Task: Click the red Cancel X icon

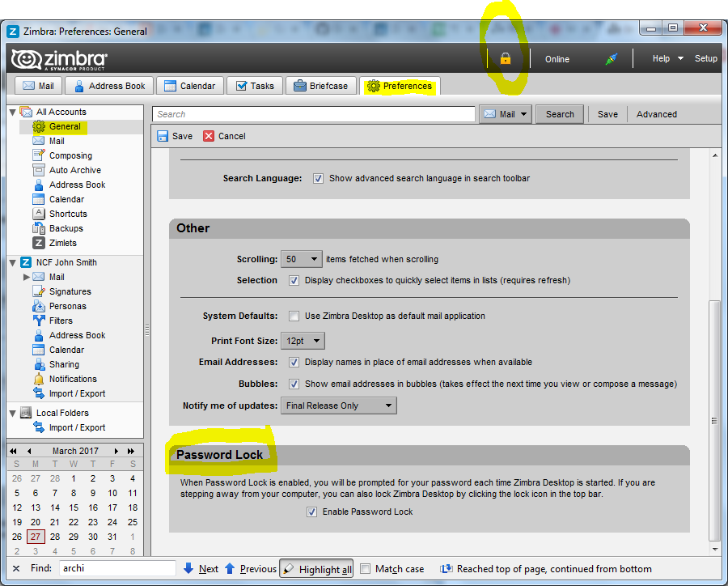Action: click(209, 136)
